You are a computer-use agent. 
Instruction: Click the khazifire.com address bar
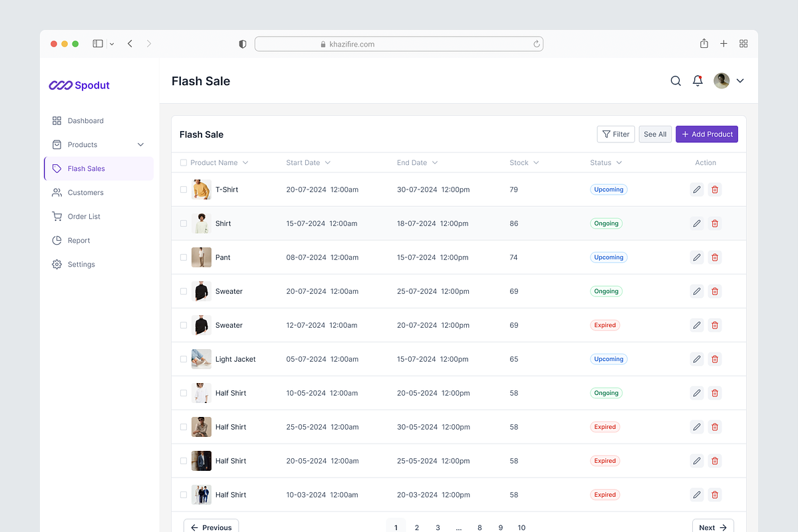click(399, 44)
